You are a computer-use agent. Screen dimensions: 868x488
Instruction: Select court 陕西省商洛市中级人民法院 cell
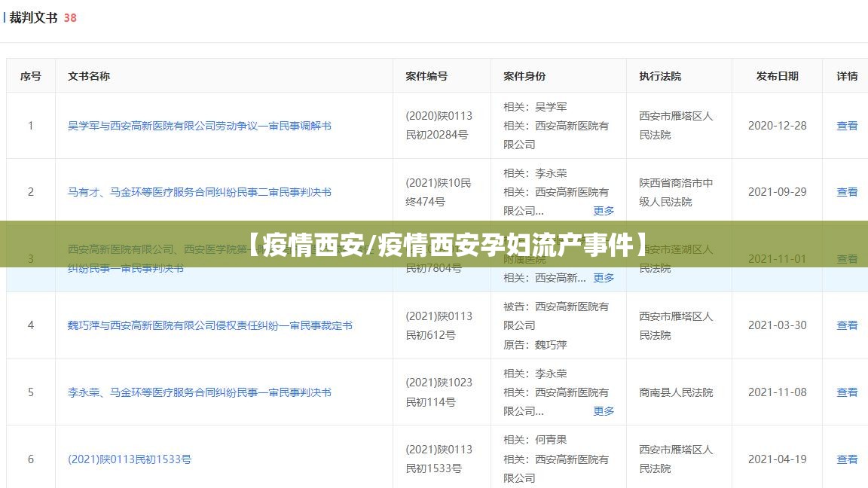coord(676,192)
